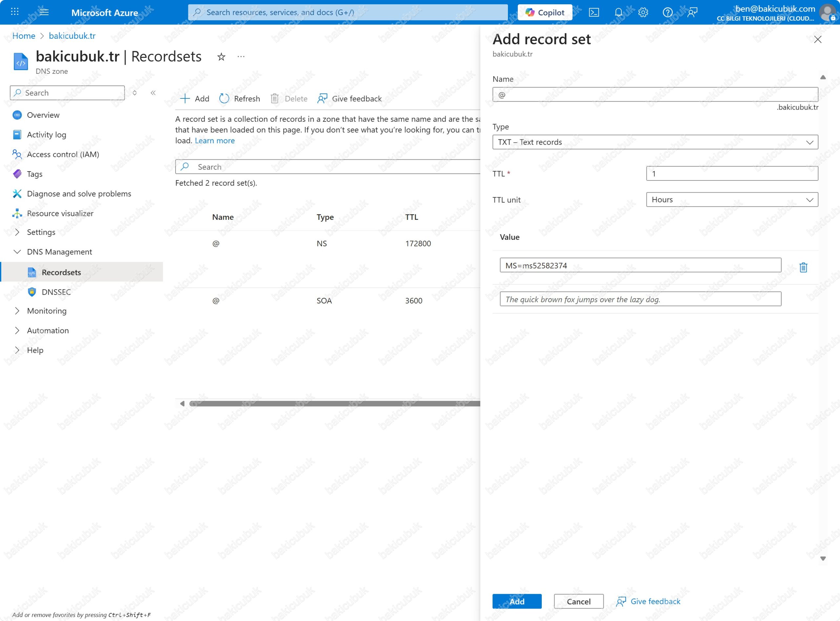Open portal settings gear icon

pyautogui.click(x=643, y=12)
